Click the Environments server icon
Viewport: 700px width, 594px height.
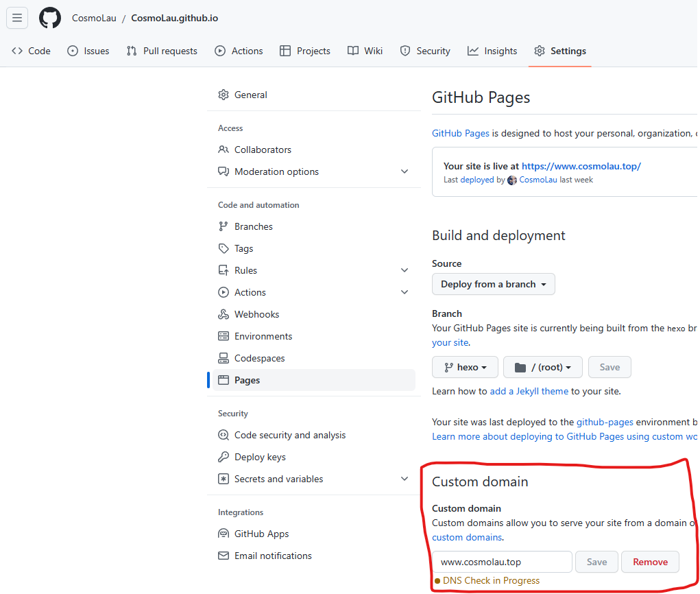click(224, 336)
